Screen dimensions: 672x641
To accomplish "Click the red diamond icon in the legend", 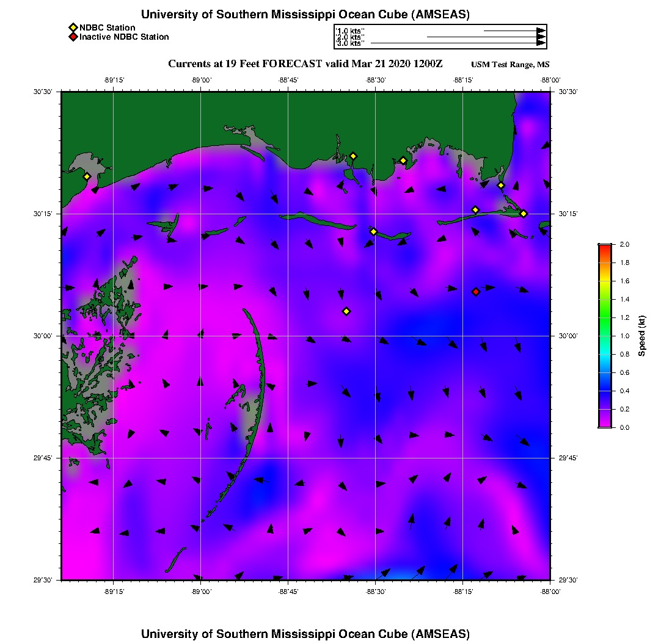I will 73,37.
